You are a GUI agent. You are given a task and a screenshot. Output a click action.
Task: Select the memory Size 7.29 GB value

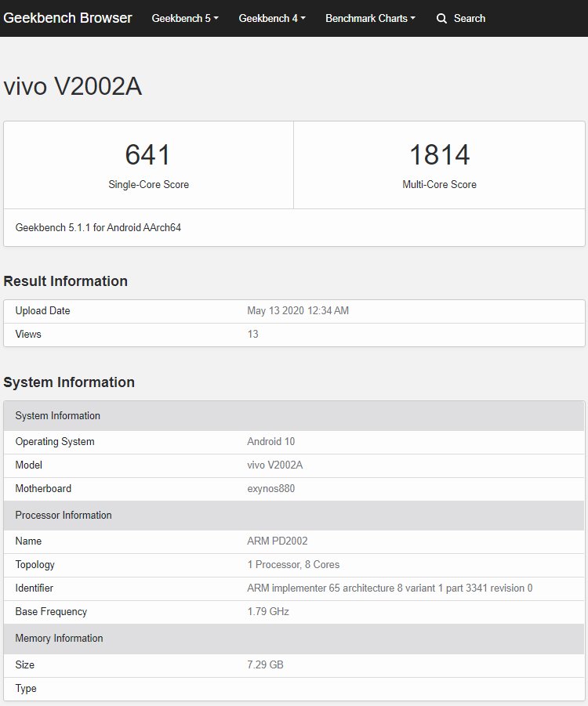[265, 665]
